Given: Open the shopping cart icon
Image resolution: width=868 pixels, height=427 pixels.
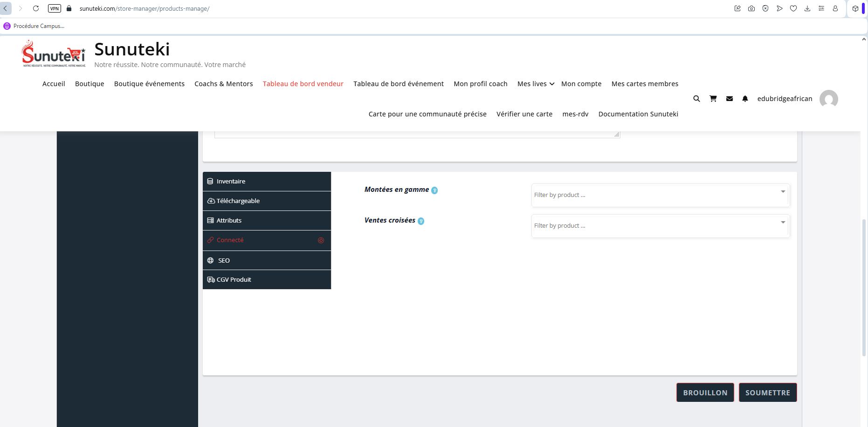Looking at the screenshot, I should coord(713,99).
